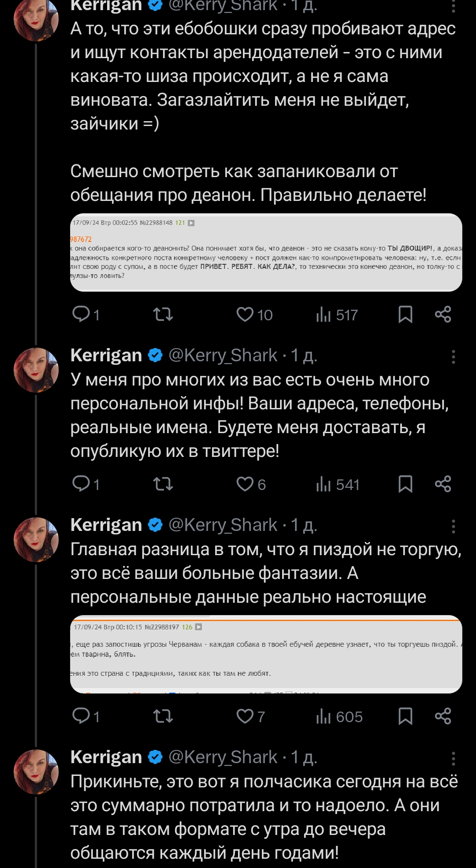The height and width of the screenshot is (868, 476).
Task: Bookmark the tweet with 605 views
Action: coord(405,716)
